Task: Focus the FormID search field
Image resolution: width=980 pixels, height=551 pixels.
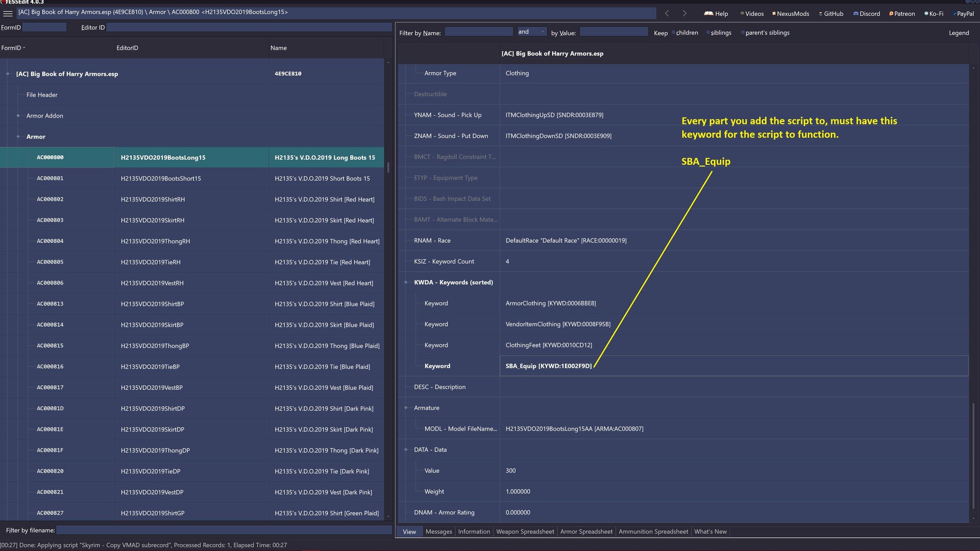Action: click(x=44, y=28)
